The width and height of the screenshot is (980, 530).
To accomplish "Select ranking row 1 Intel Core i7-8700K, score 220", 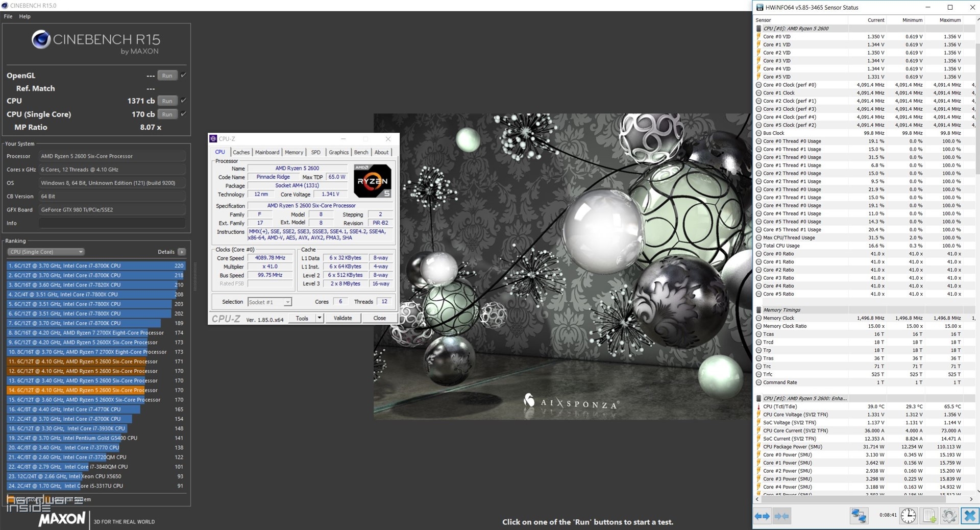I will coord(96,266).
